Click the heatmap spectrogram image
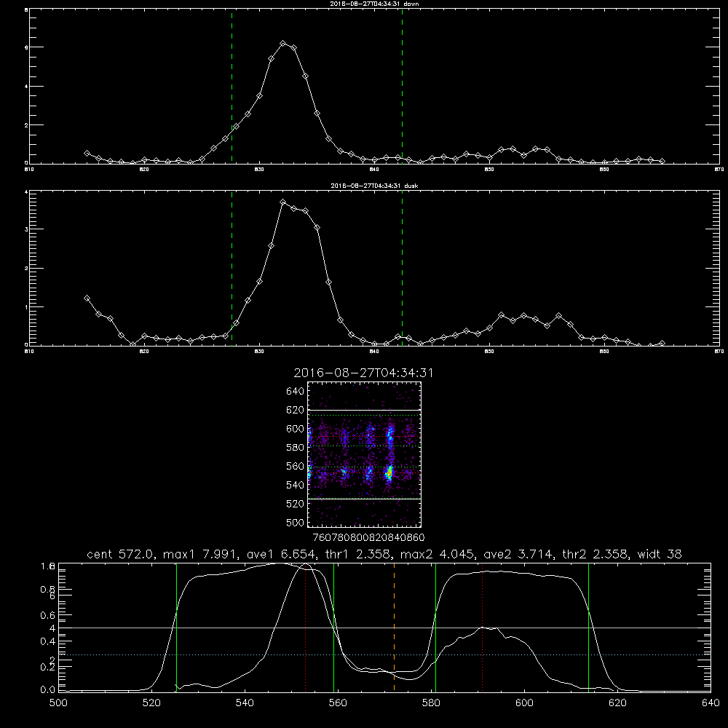This screenshot has height=728, width=728. pyautogui.click(x=365, y=454)
